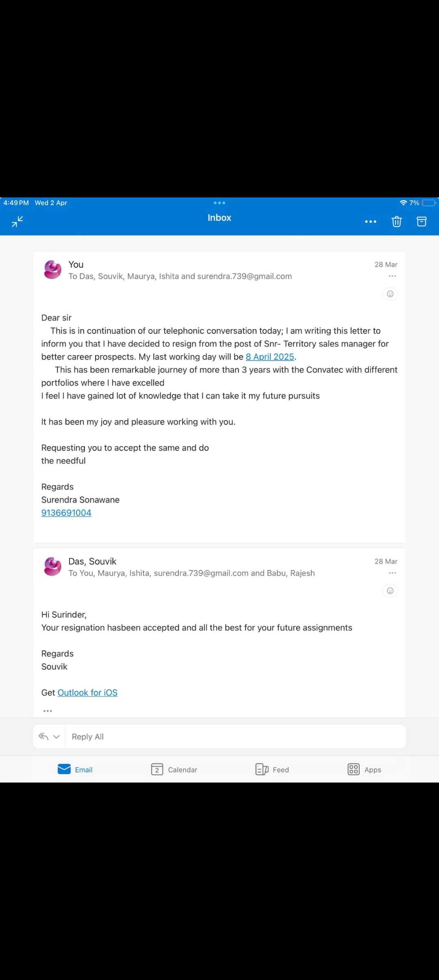Screen dimensions: 439x980
Task: React with emoji to Souvik's reply
Action: (390, 591)
